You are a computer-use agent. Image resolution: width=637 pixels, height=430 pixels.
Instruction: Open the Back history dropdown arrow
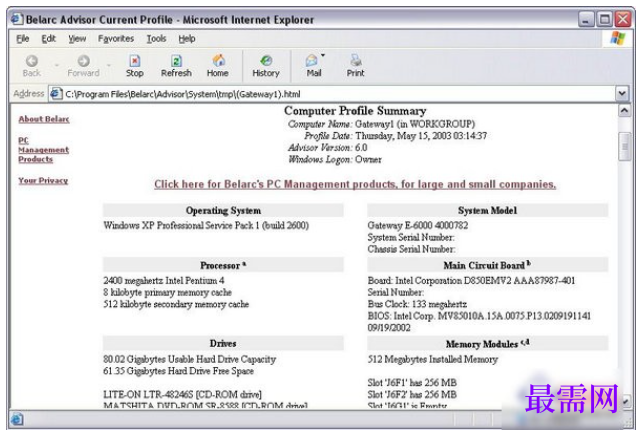[57, 65]
